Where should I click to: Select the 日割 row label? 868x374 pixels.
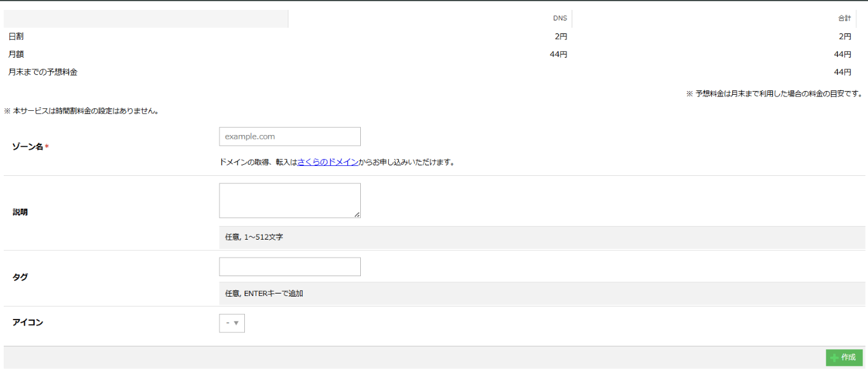(x=16, y=37)
